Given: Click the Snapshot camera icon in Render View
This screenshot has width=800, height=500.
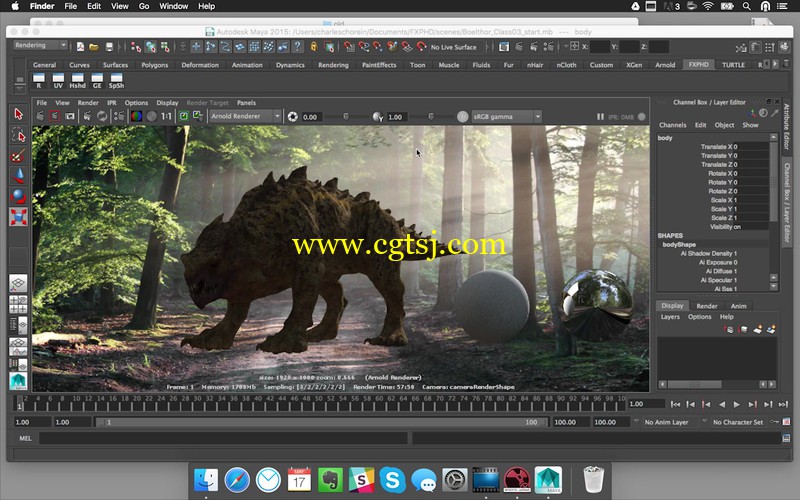Looking at the screenshot, I should pyautogui.click(x=70, y=116).
